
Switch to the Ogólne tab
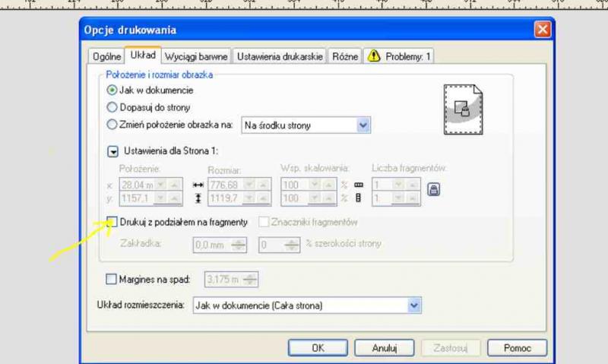[x=106, y=56]
